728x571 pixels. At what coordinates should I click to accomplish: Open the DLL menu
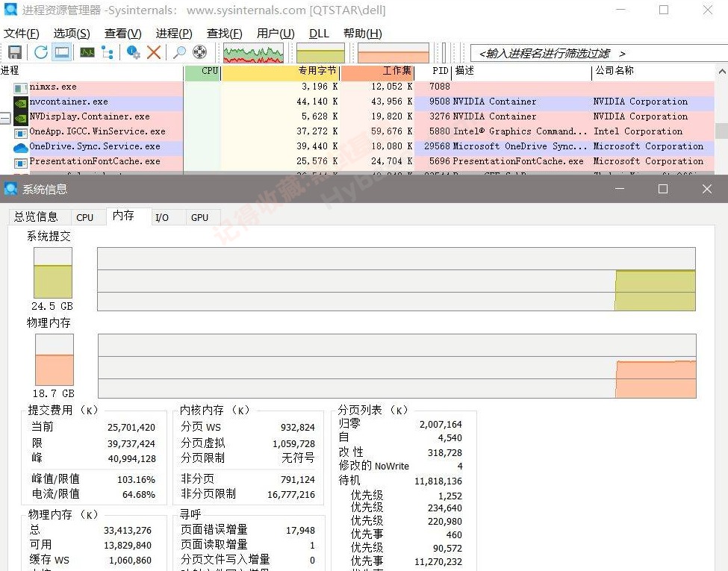(319, 33)
